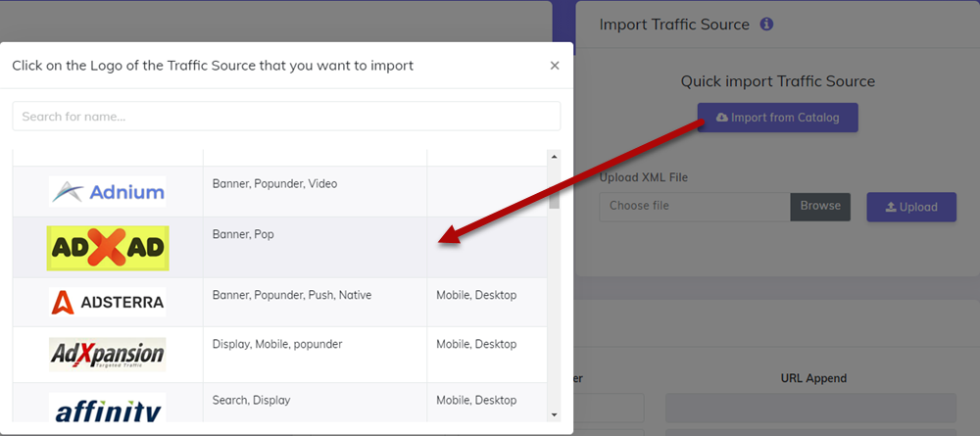This screenshot has height=436, width=980.
Task: Click the Search for name field
Action: pos(286,117)
